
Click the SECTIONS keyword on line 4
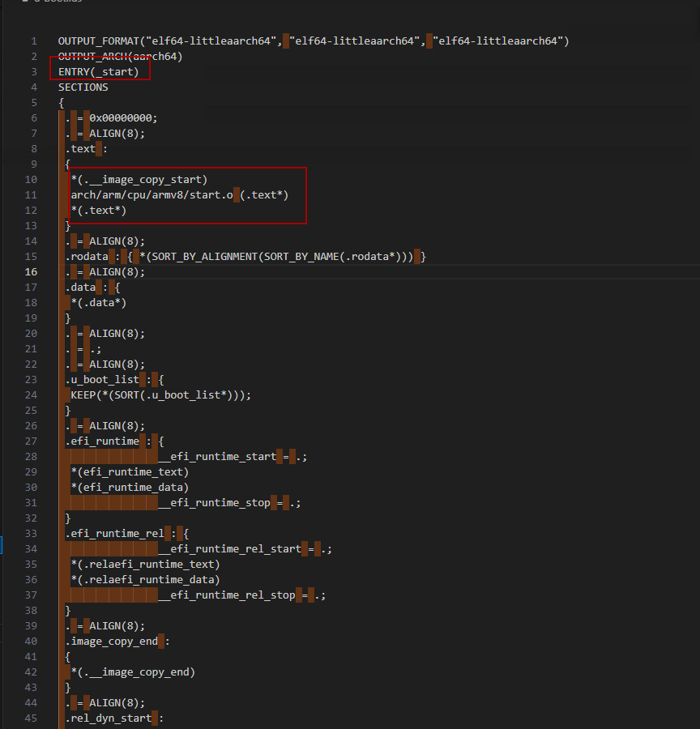coord(83,87)
